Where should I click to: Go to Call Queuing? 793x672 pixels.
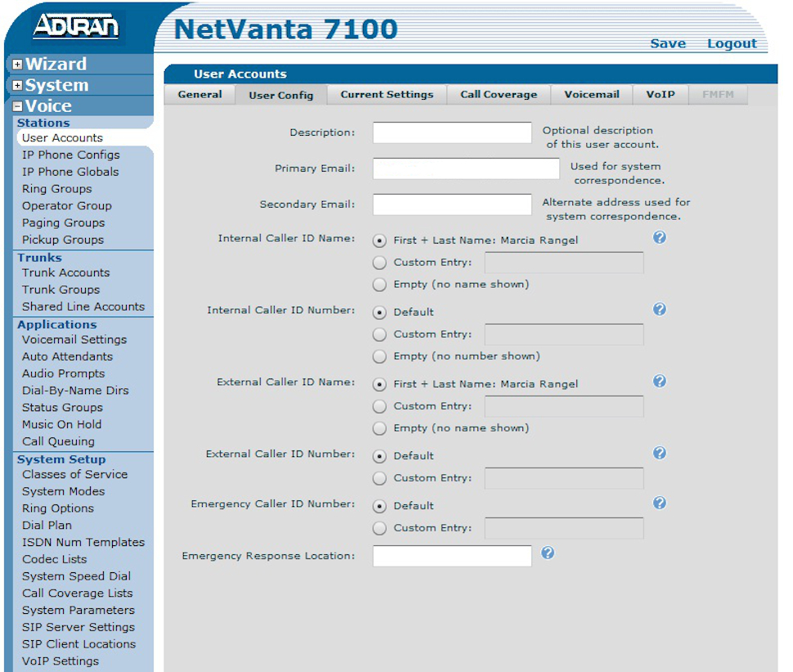pos(58,441)
